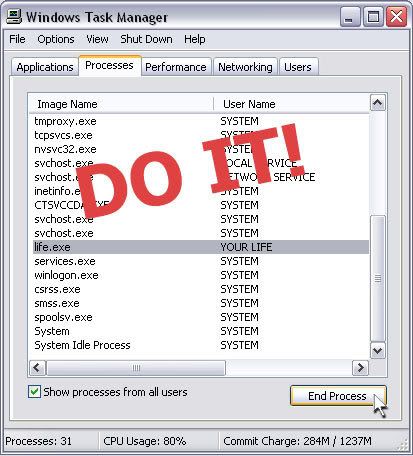
Task: Click the Task Manager title bar icon
Action: 14,16
